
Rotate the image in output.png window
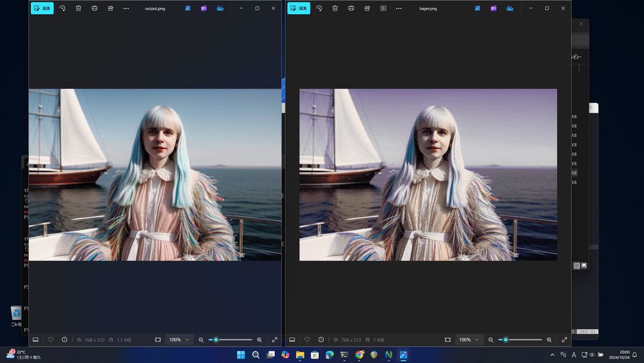click(62, 8)
